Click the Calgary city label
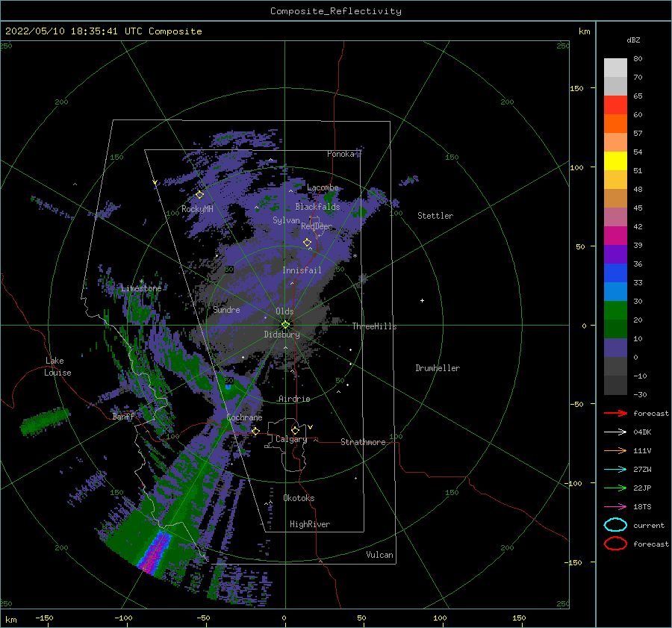This screenshot has width=672, height=628. click(291, 439)
